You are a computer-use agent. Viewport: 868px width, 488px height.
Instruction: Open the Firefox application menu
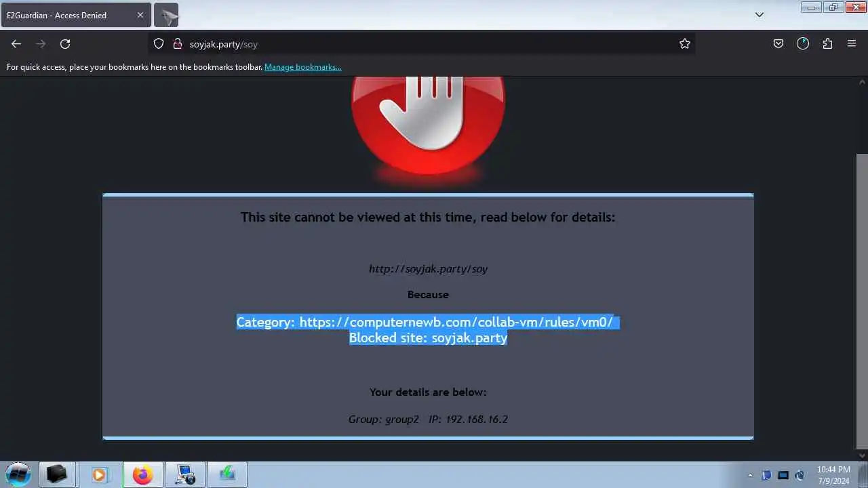(x=852, y=44)
